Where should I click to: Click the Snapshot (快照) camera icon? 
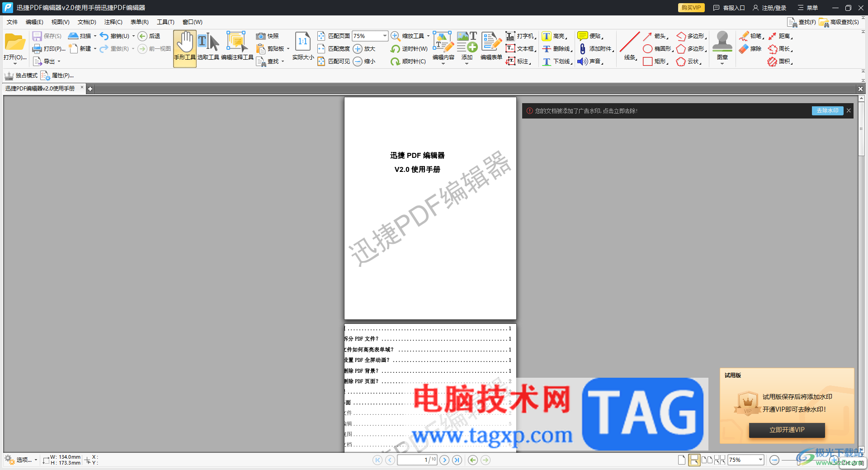(x=261, y=36)
